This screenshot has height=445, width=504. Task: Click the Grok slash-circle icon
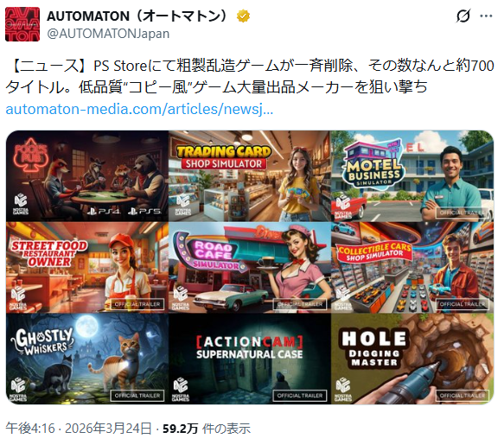(463, 16)
